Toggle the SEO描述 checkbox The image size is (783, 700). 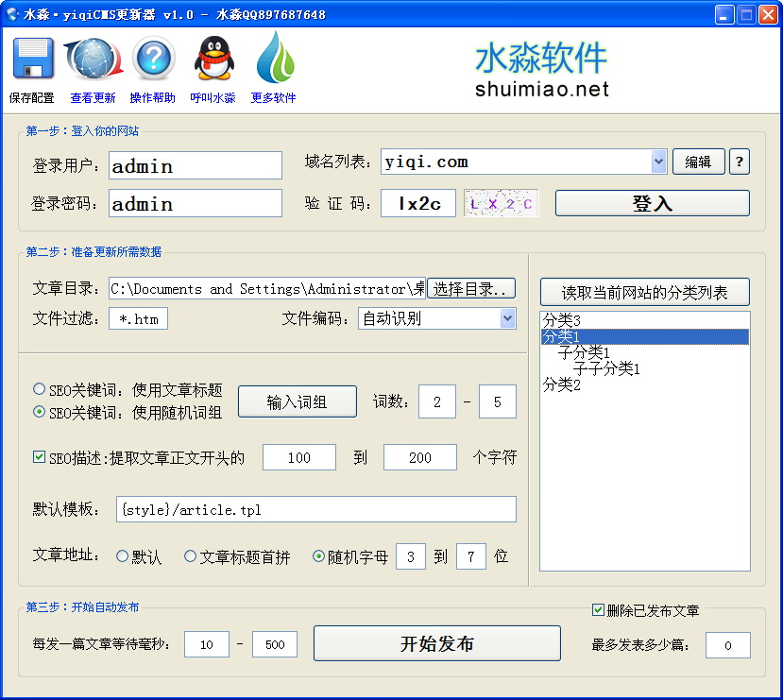coord(39,456)
